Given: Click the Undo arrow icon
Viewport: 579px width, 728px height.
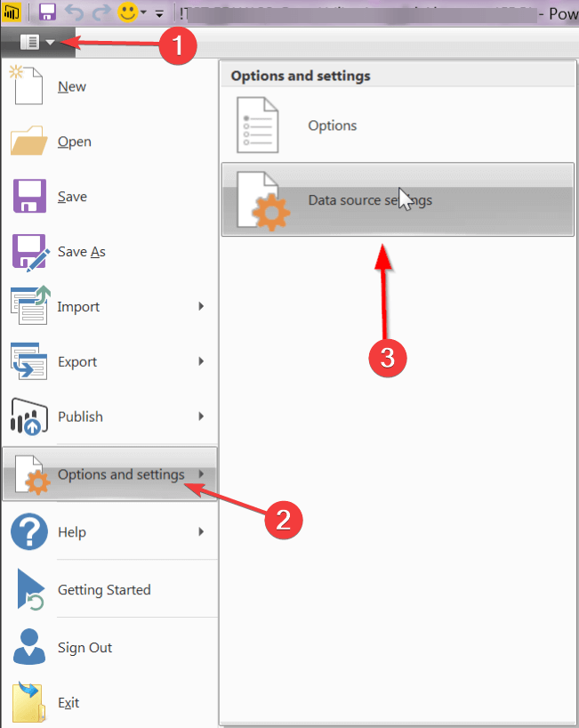Looking at the screenshot, I should pos(74,12).
